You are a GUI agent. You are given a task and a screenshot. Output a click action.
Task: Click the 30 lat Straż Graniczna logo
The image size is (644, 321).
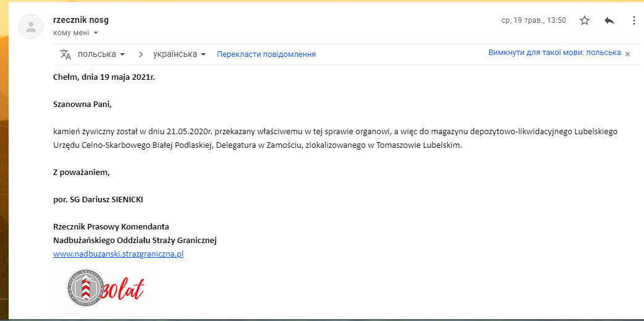click(105, 289)
